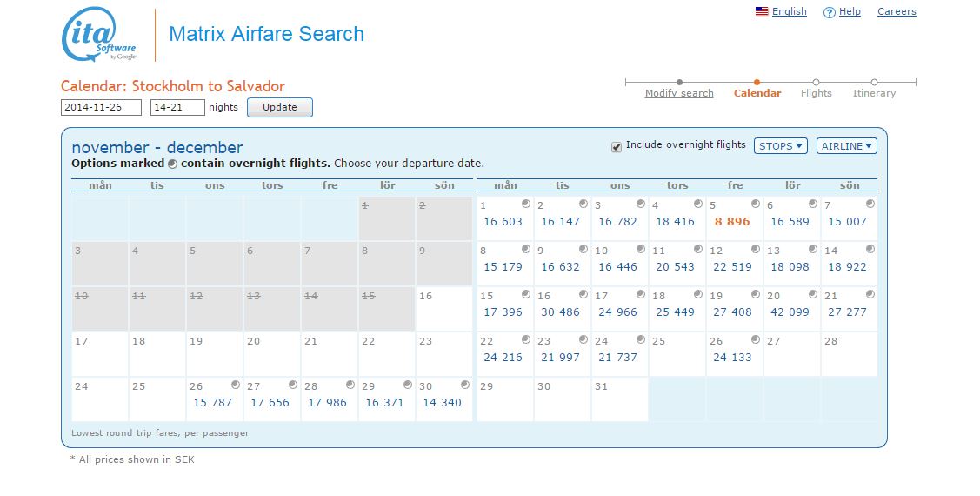Viewport: 980px width, 496px height.
Task: Open the AIRLINE filter dropdown
Action: (846, 146)
